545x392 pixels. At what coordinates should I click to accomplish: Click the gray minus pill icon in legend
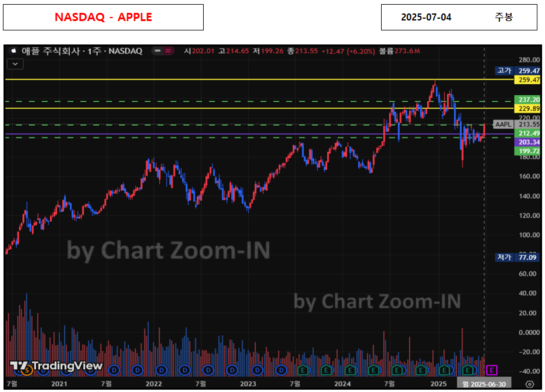point(157,51)
